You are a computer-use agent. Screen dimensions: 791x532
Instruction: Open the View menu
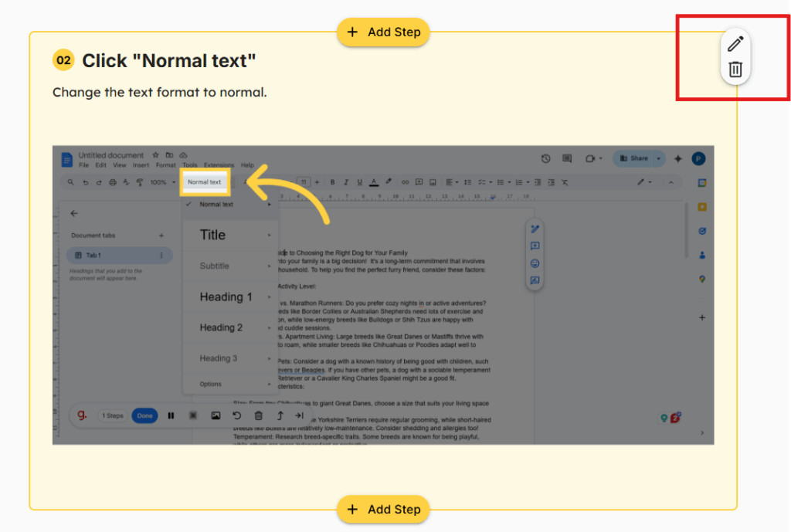click(120, 165)
